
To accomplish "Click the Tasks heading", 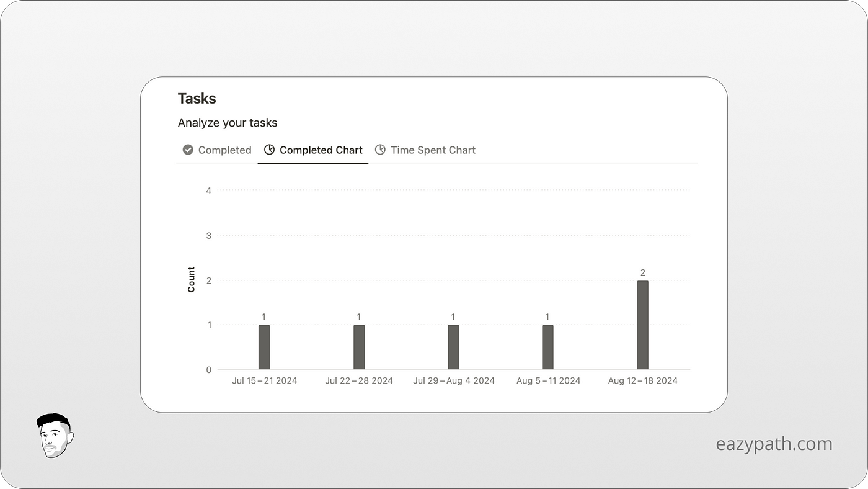I will (x=197, y=98).
